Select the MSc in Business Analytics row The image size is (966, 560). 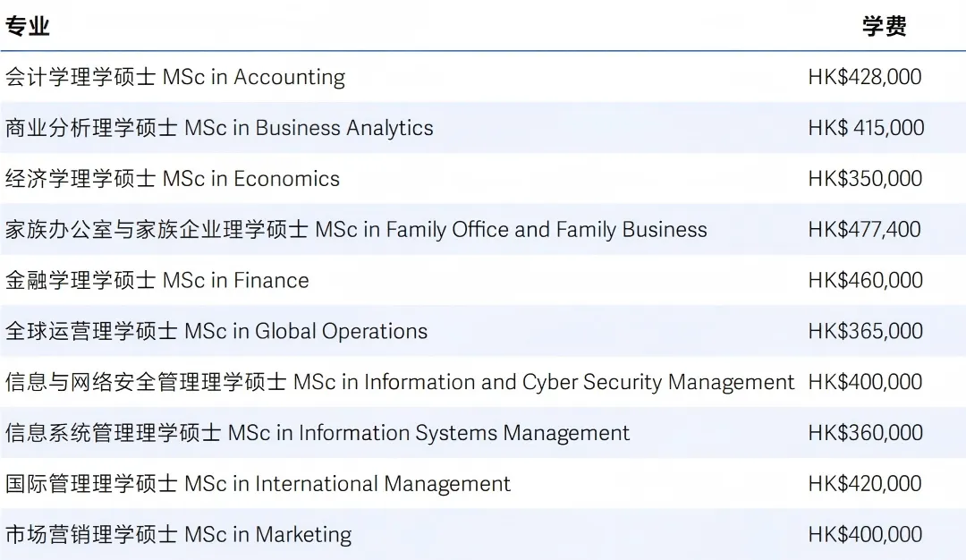coord(483,128)
